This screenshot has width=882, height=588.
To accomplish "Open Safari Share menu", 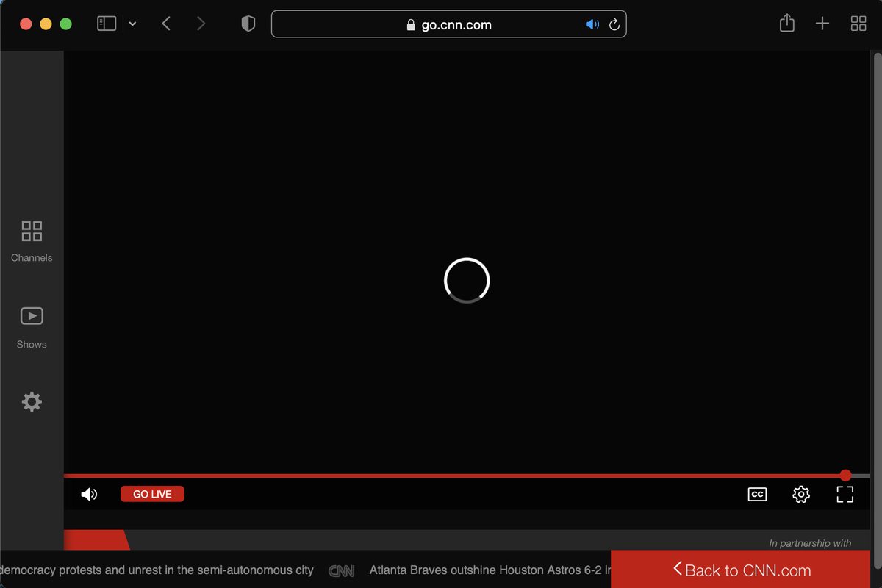I will pos(787,24).
